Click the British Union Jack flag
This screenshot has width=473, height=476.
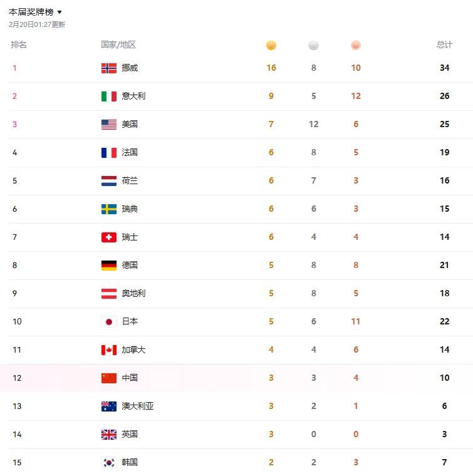click(x=109, y=434)
